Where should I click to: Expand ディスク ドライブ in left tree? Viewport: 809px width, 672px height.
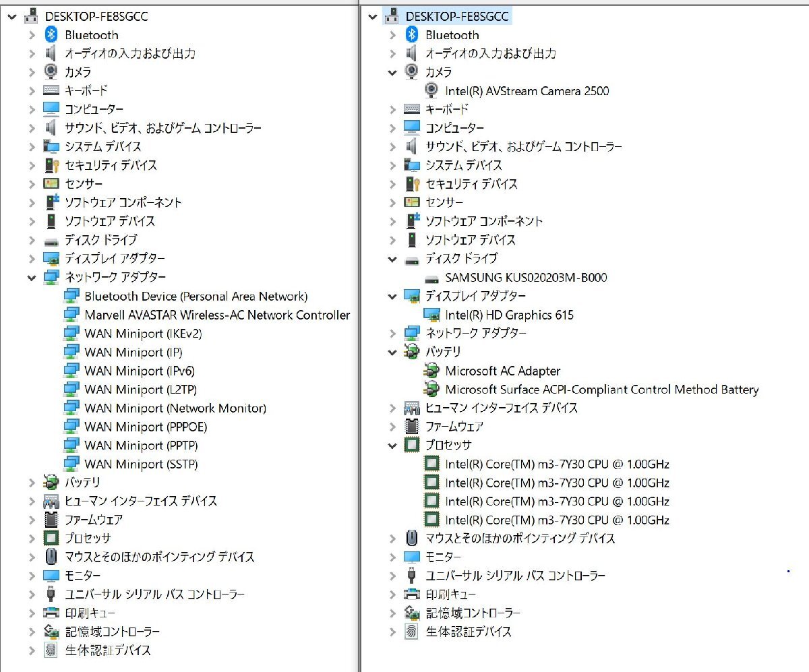[x=31, y=240]
